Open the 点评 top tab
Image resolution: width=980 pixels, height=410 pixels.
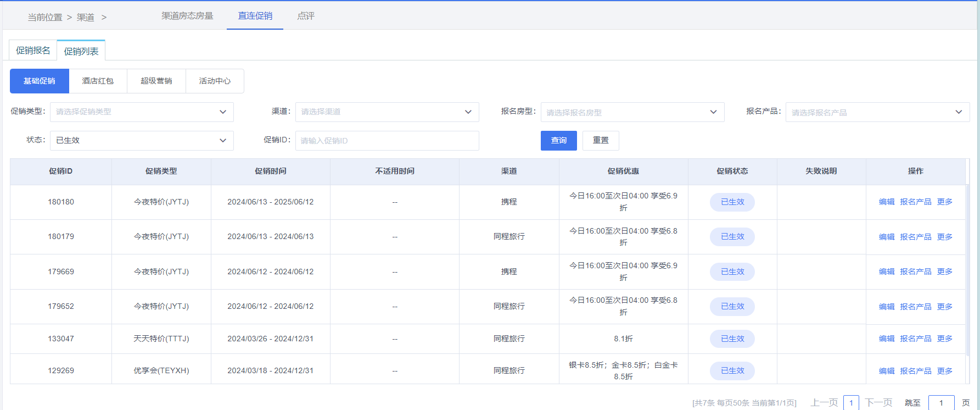coord(306,16)
